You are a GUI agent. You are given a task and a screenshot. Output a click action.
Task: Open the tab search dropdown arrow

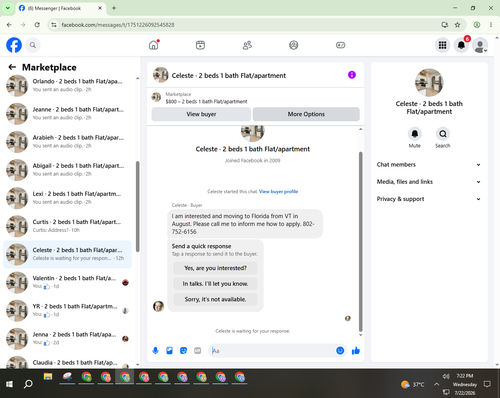[x=8, y=8]
